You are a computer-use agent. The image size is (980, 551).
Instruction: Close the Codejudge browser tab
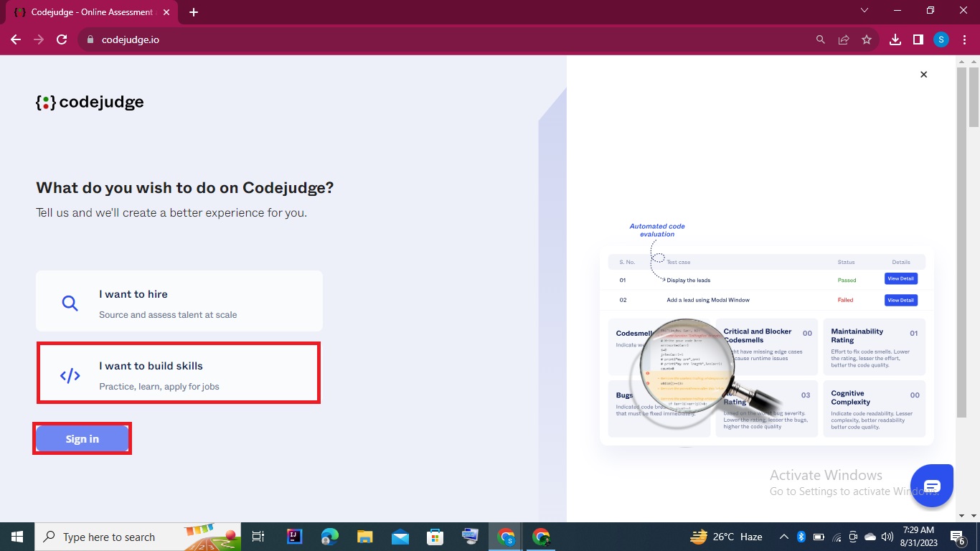pos(168,12)
